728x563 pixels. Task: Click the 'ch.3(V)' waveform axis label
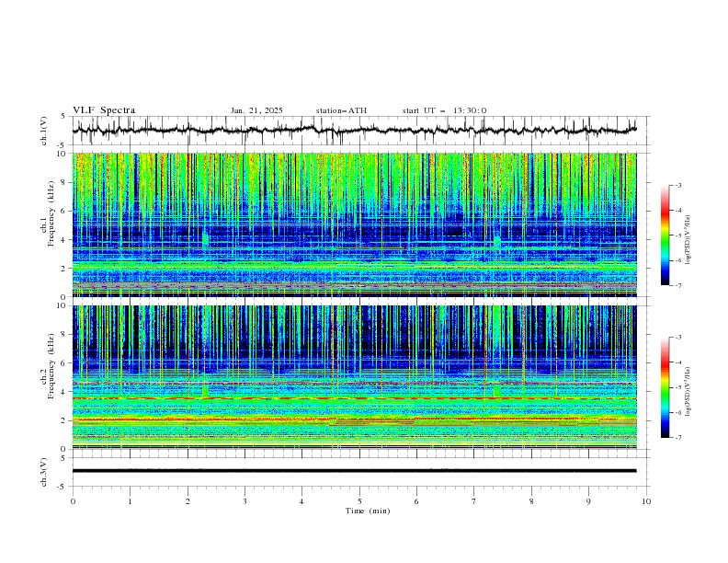pyautogui.click(x=44, y=472)
